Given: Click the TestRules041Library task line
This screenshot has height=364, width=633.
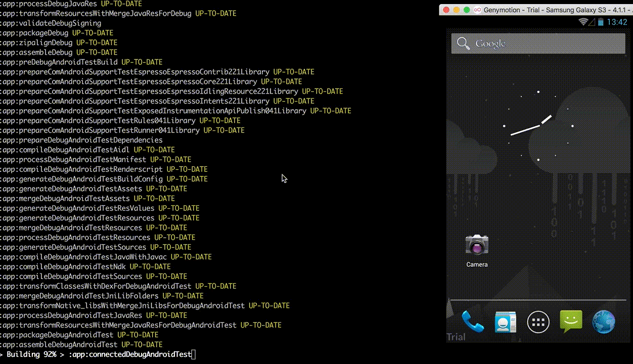Looking at the screenshot, I should (x=120, y=120).
